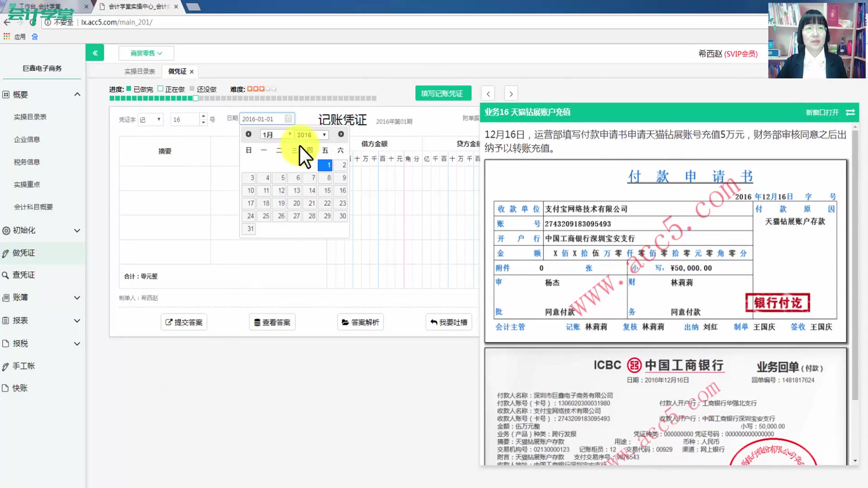Click next month arrow in calendar
The width and height of the screenshot is (868, 488).
[x=341, y=134]
